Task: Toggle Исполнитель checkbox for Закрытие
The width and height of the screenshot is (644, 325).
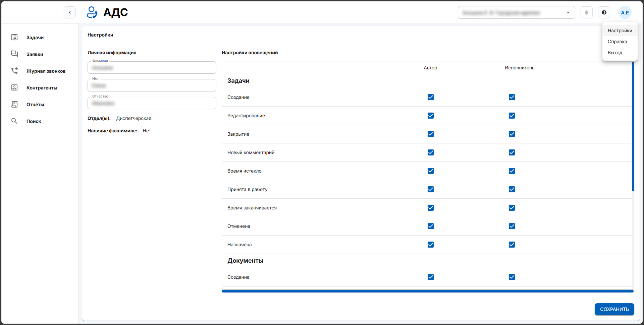Action: (x=512, y=134)
